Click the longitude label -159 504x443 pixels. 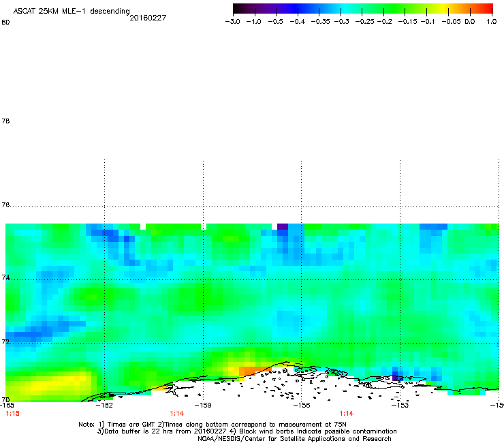(x=203, y=406)
